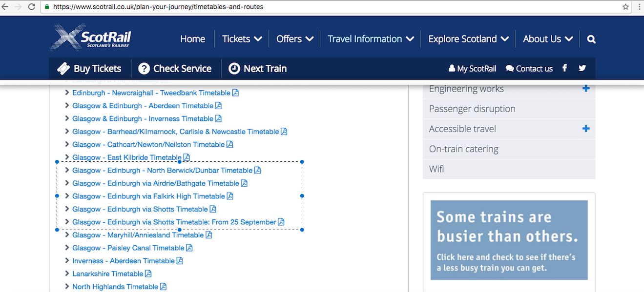Click PDF icon beside Lanarkshire Timetable

[148, 274]
